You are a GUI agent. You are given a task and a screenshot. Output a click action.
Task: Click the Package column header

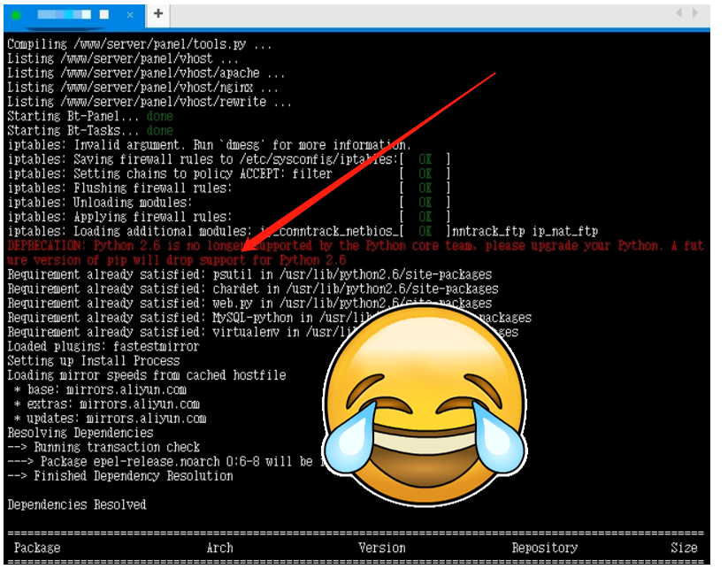(37, 548)
